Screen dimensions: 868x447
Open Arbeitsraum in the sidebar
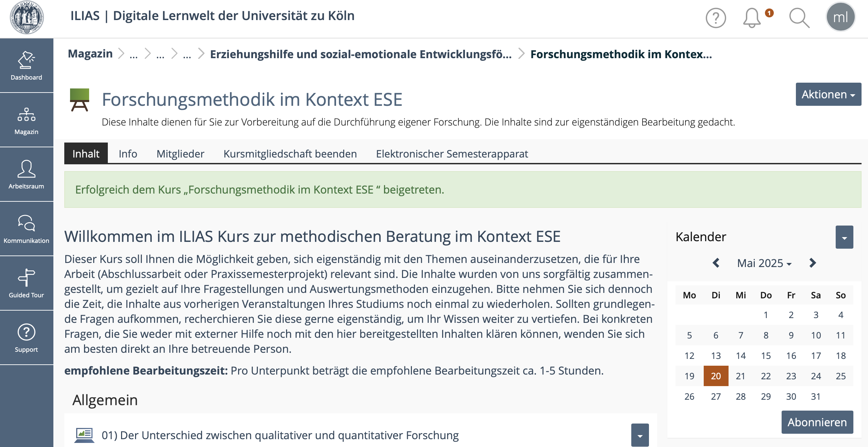pos(27,175)
